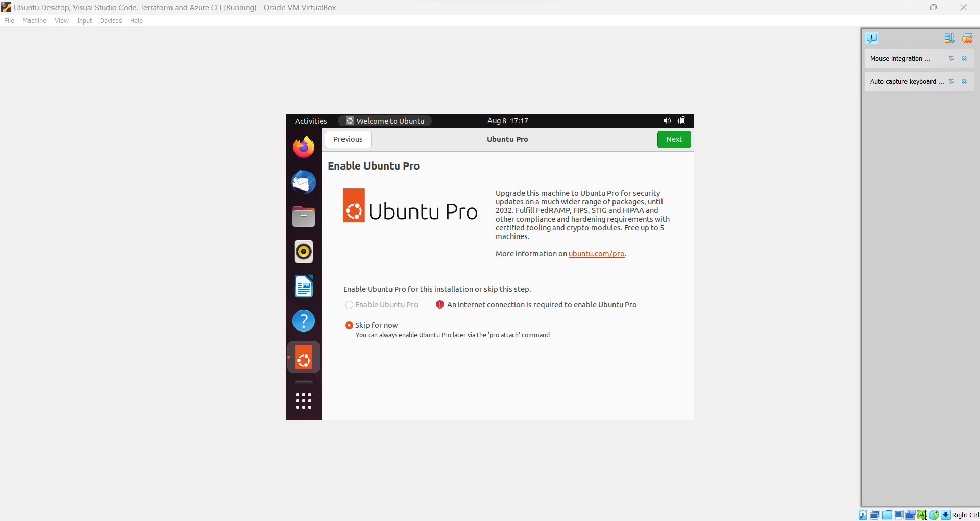Open the calendar via the clock

[507, 121]
